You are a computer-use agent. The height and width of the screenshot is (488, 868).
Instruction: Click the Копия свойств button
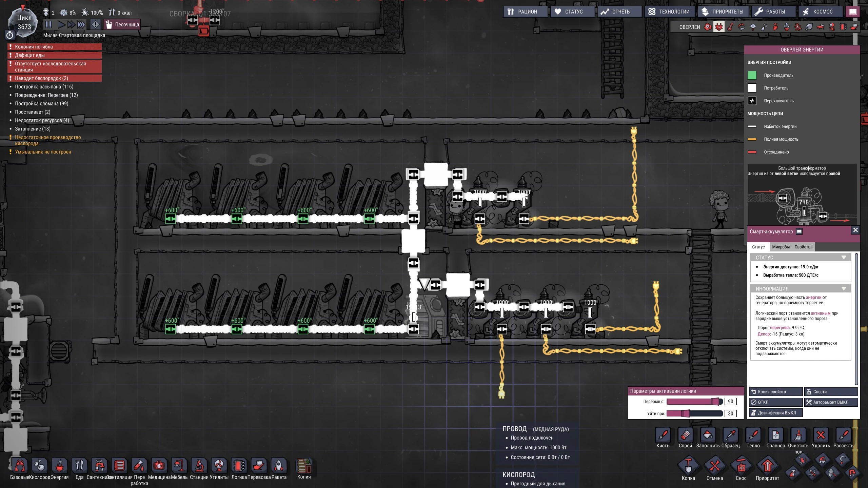coord(776,392)
